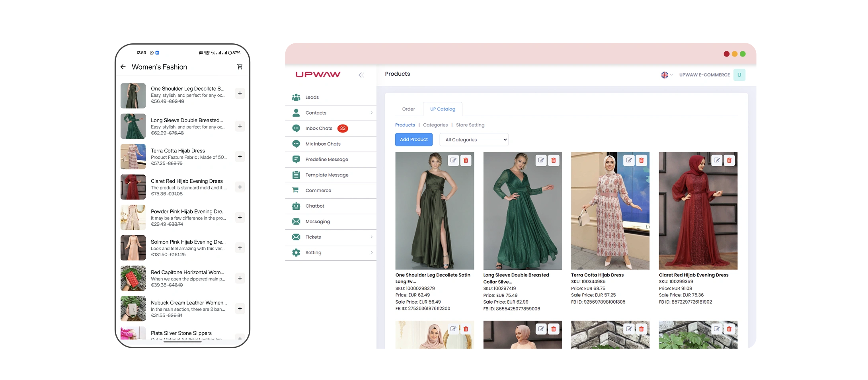Switch to the Store Setting tab

[470, 125]
